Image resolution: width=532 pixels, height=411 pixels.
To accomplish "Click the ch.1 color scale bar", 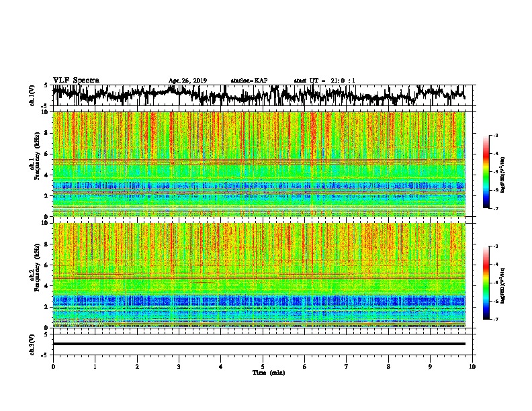I will (486, 172).
